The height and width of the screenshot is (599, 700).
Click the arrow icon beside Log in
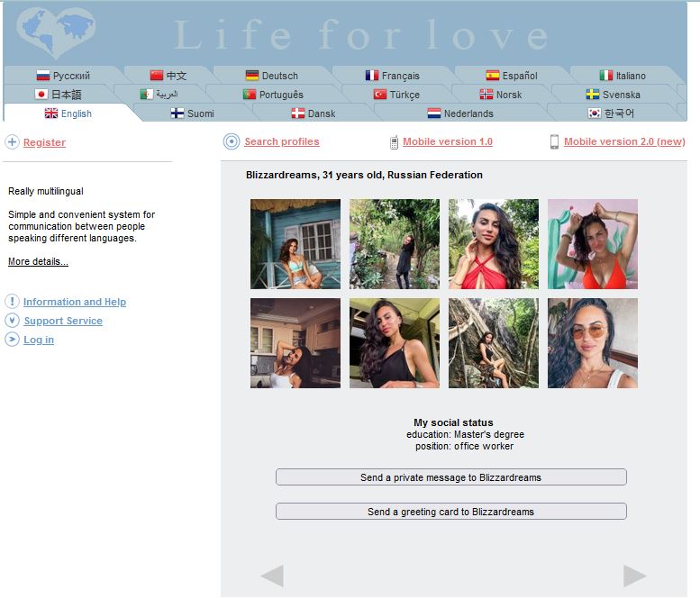[x=12, y=340]
